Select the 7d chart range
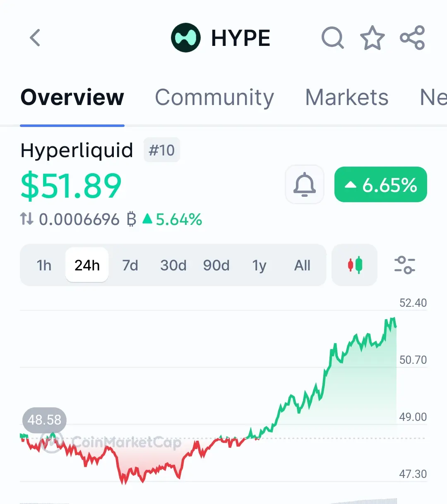Image resolution: width=447 pixels, height=504 pixels. coord(130,265)
